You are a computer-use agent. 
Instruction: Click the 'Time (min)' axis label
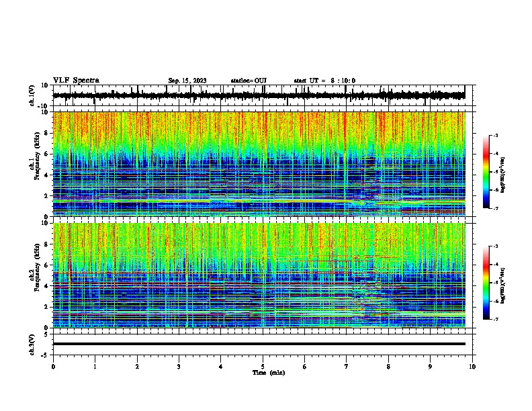click(x=269, y=373)
